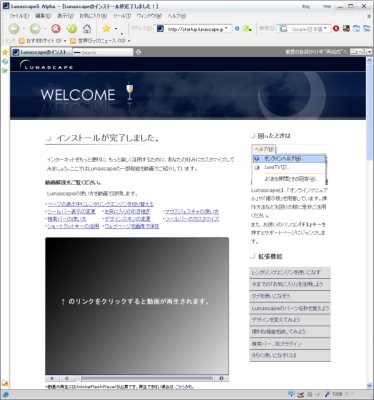The height and width of the screenshot is (400, 374).
Task: Click the Lunascapeのパーツ名称を覚えよう button
Action: point(290,308)
